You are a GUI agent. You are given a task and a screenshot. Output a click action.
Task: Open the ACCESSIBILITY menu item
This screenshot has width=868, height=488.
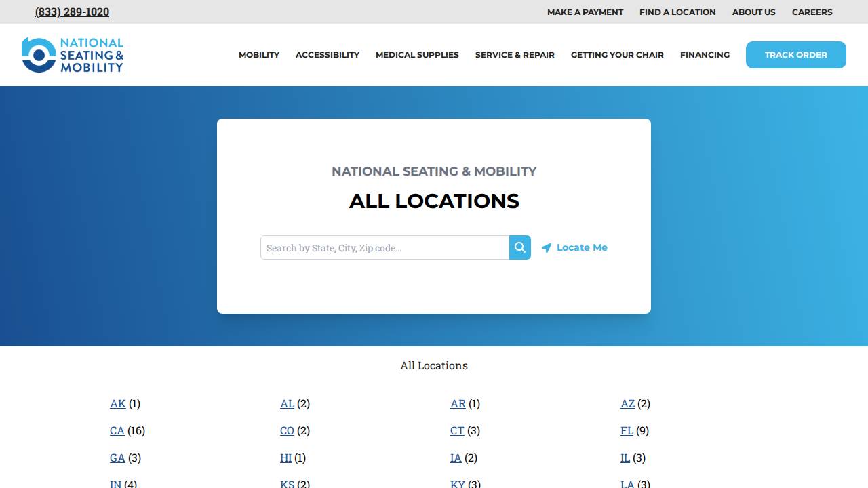(x=327, y=55)
